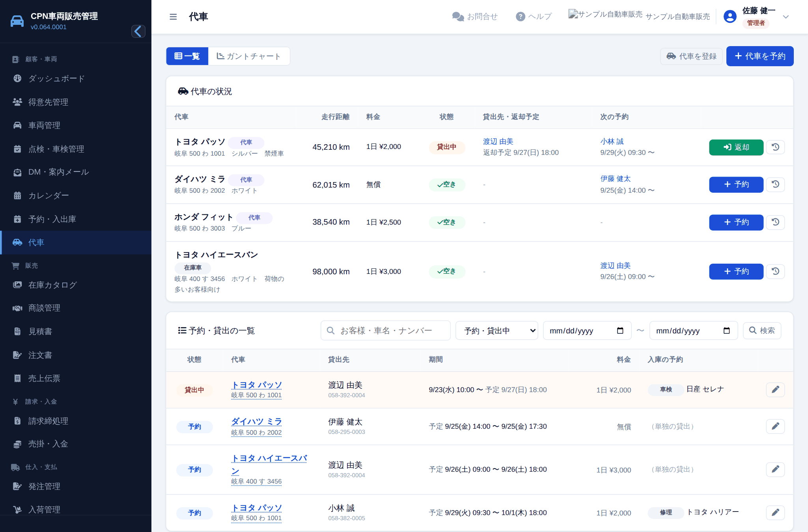
Task: Open history for ダイハツ ミラ row
Action: click(x=775, y=184)
